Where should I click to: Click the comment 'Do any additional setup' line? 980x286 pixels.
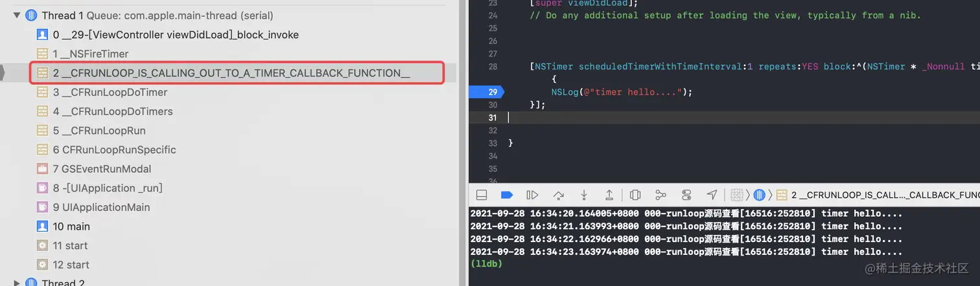(725, 16)
